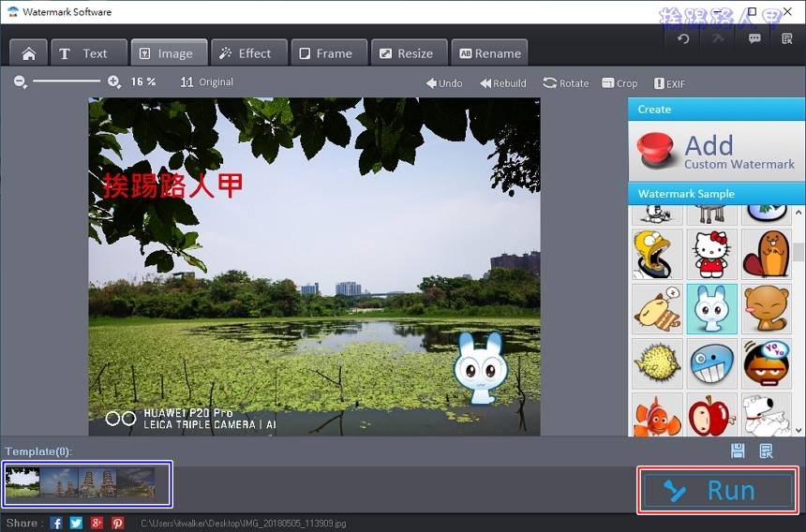Click the zoom in magnifier icon
The height and width of the screenshot is (532, 806).
click(x=114, y=82)
